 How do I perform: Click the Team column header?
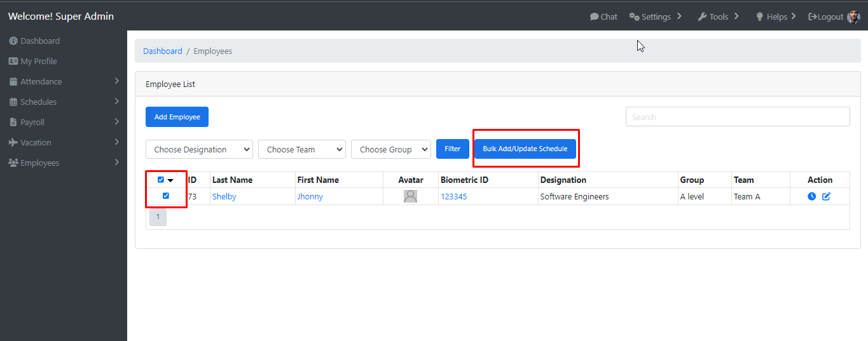744,180
